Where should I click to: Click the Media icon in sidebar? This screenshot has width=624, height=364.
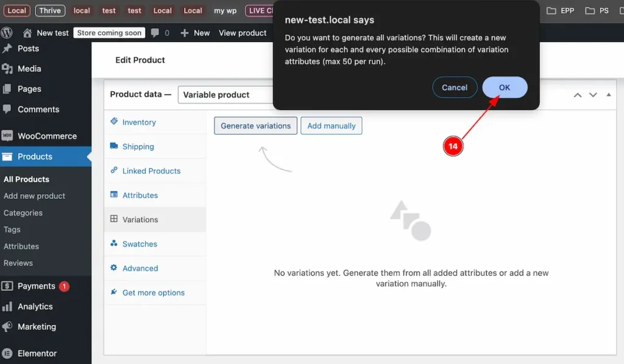coord(7,69)
